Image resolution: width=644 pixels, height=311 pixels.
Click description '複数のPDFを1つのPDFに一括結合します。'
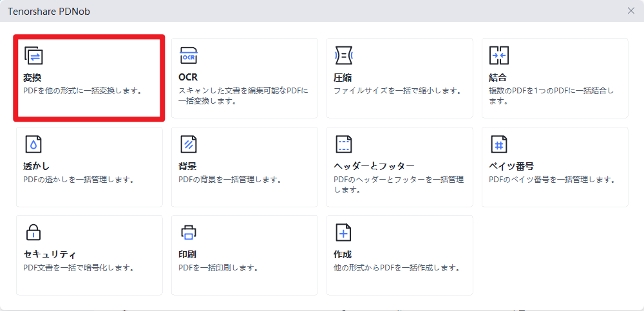tap(551, 96)
